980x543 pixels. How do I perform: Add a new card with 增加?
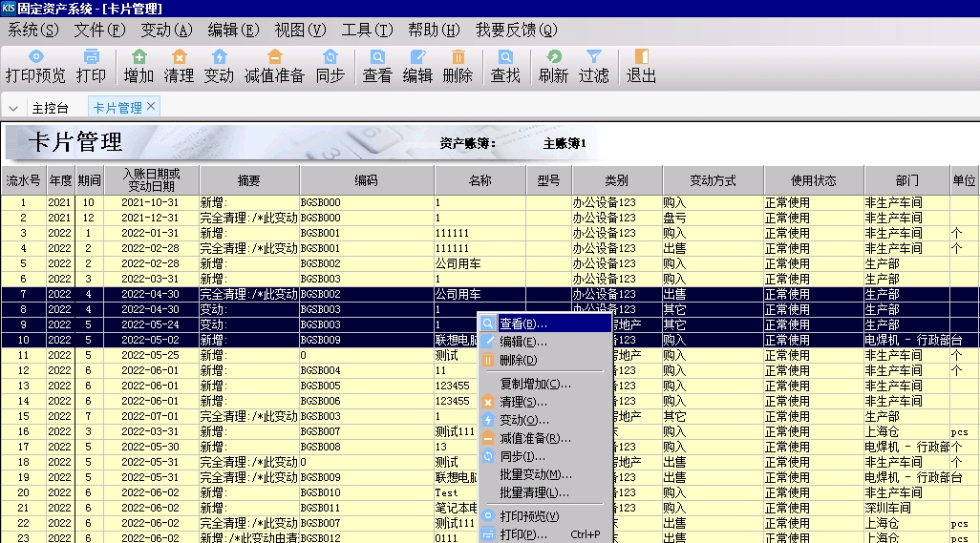point(138,67)
